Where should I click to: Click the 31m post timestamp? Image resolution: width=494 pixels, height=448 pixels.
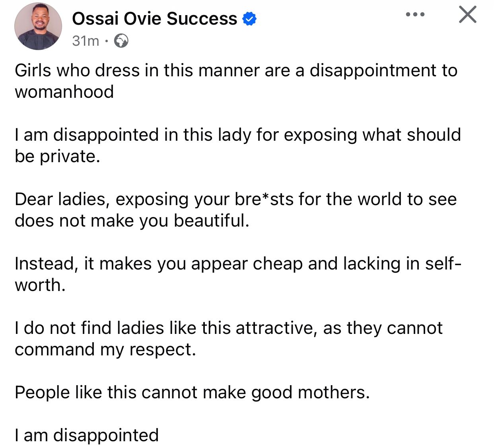click(86, 41)
